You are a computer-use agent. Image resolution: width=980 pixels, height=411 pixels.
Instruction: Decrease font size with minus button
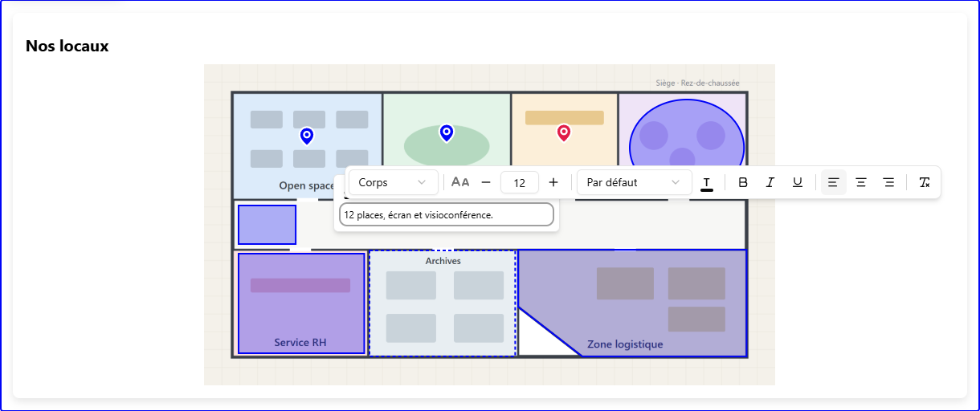click(x=486, y=182)
